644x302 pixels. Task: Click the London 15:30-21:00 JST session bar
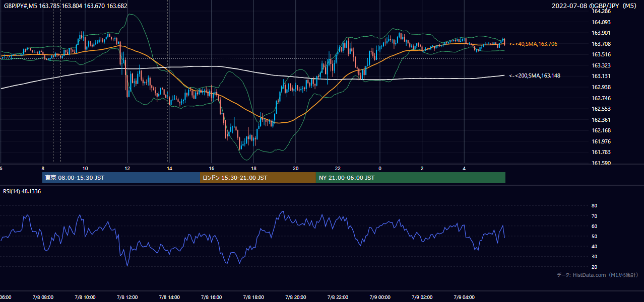[x=258, y=178]
